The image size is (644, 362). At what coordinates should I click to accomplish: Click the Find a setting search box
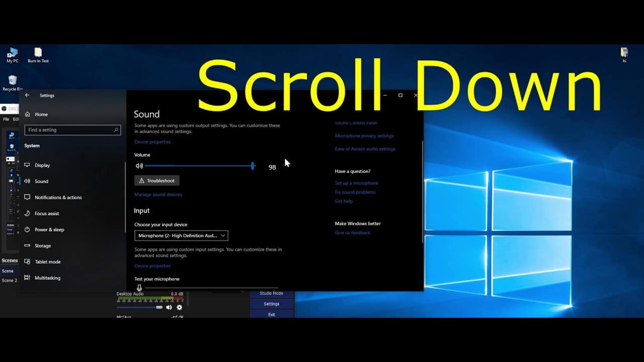(72, 130)
